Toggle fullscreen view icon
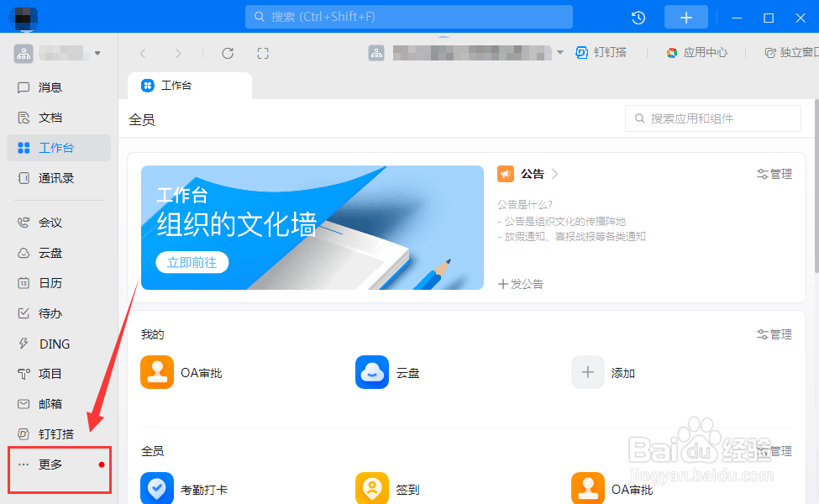The width and height of the screenshot is (819, 504). click(x=263, y=53)
